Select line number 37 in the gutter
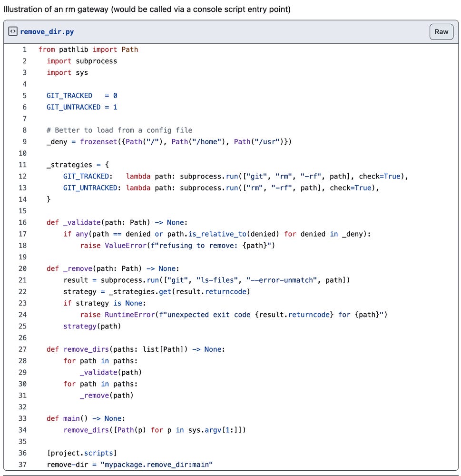This screenshot has height=476, width=461. point(22,465)
